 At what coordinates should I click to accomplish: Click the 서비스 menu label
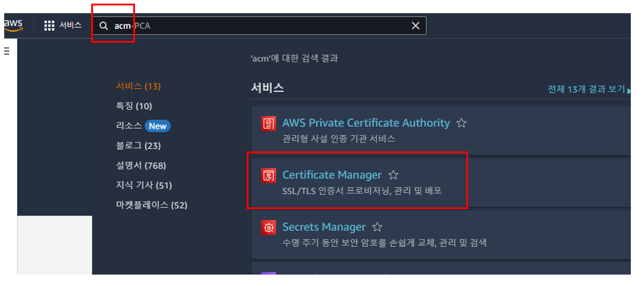click(x=70, y=25)
